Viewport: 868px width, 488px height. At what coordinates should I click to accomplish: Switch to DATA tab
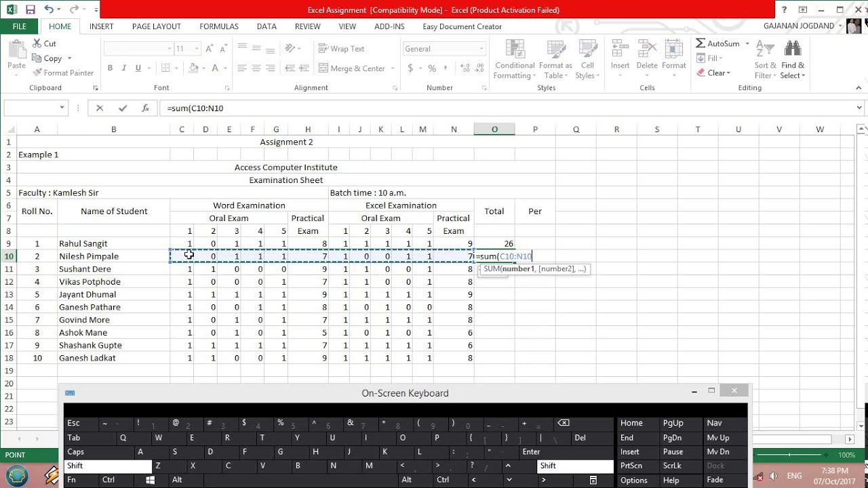pyautogui.click(x=267, y=26)
